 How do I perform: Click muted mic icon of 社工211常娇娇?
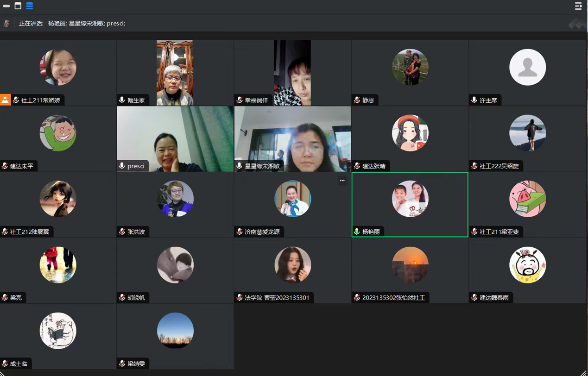[x=16, y=100]
